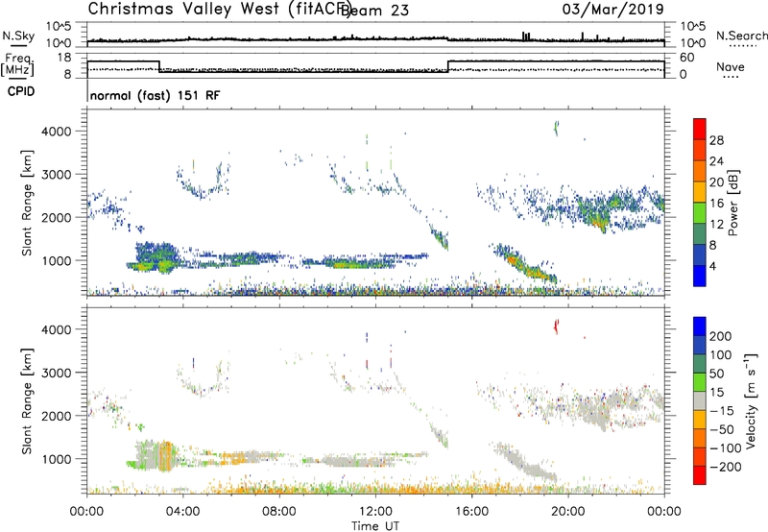Image resolution: width=768 pixels, height=532 pixels.
Task: Click the 'Velocity [m s-1]' color bar label
Action: 751,400
